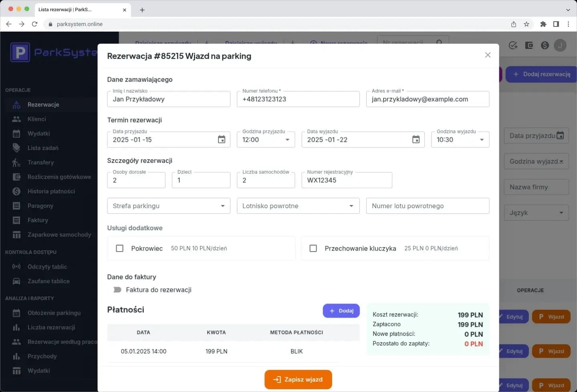
Task: Click the Liczba samochodów field
Action: coord(266,180)
